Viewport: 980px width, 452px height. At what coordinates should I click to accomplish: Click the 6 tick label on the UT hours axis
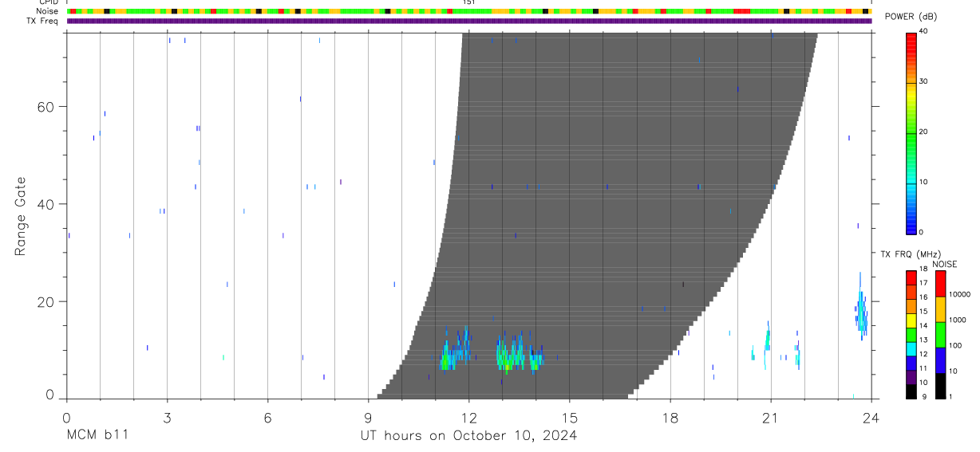267,418
